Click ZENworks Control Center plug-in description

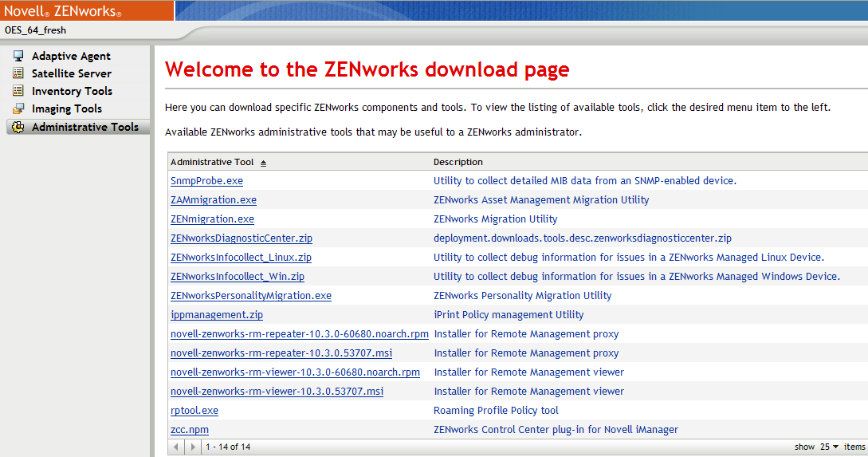556,429
